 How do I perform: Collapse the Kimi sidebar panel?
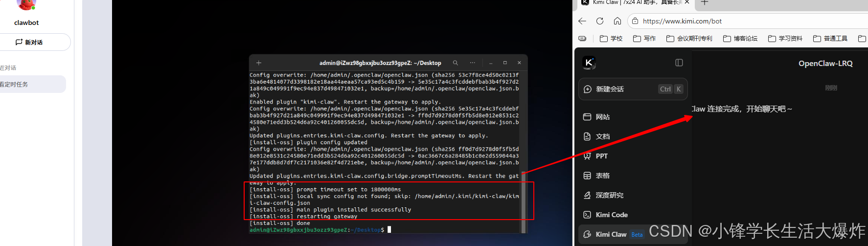point(679,63)
